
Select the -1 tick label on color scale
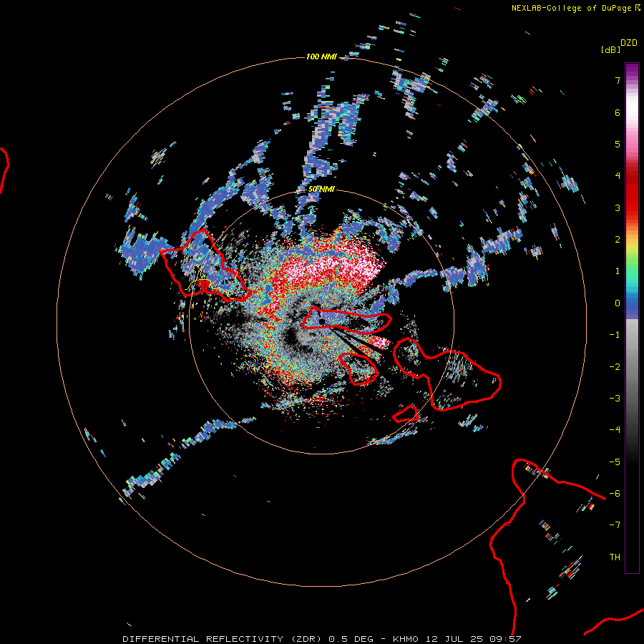615,335
